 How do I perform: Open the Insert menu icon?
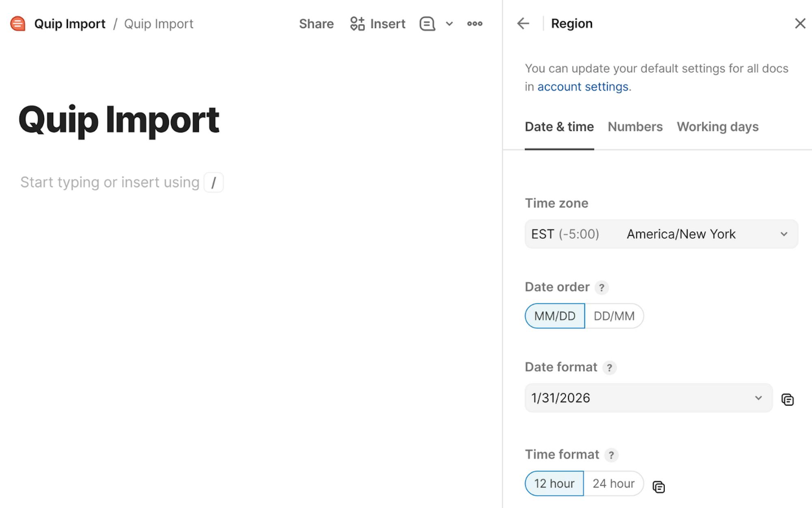pos(357,24)
